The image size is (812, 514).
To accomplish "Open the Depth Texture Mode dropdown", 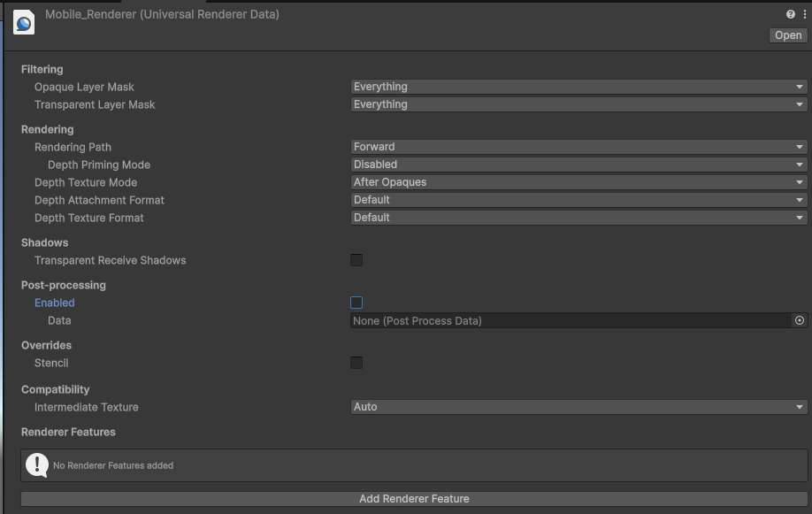I will [x=579, y=182].
